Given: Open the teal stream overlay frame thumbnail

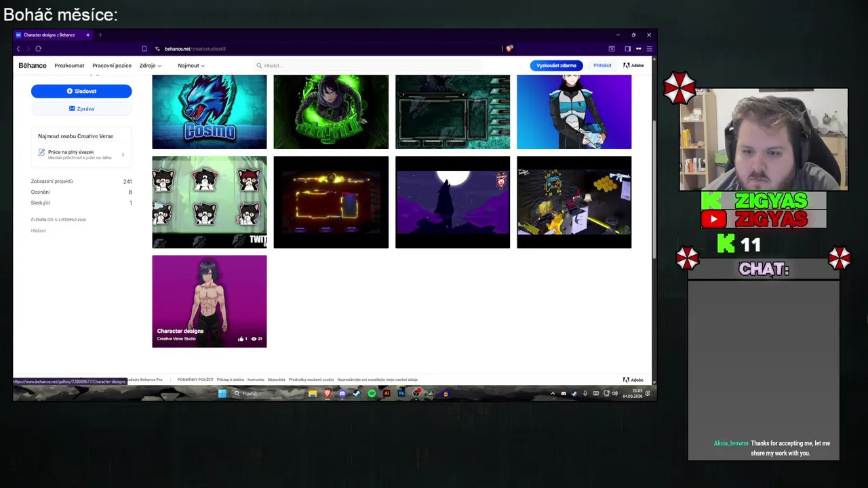Looking at the screenshot, I should [x=452, y=112].
